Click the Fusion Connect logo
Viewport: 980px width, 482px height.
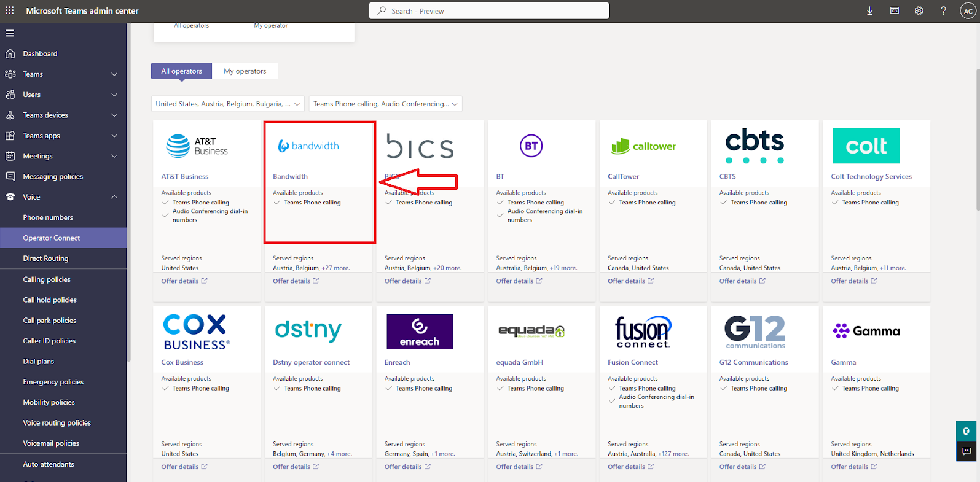tap(643, 332)
